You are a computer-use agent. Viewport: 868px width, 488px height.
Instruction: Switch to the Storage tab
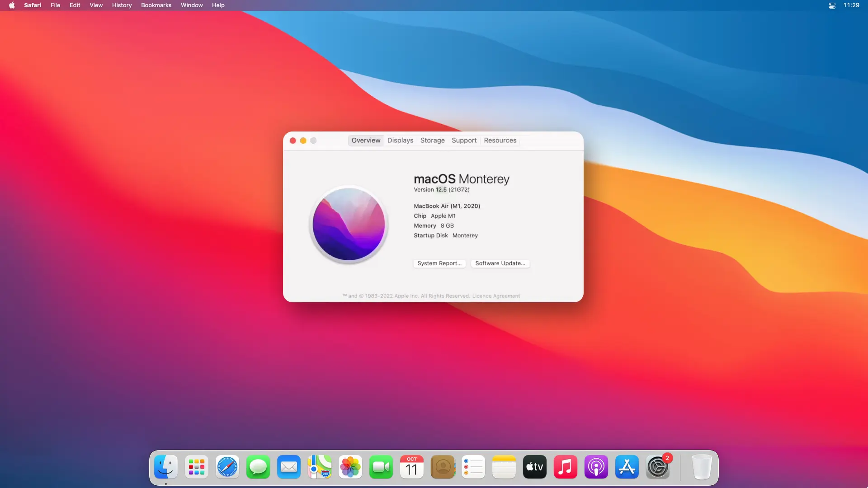[432, 141]
